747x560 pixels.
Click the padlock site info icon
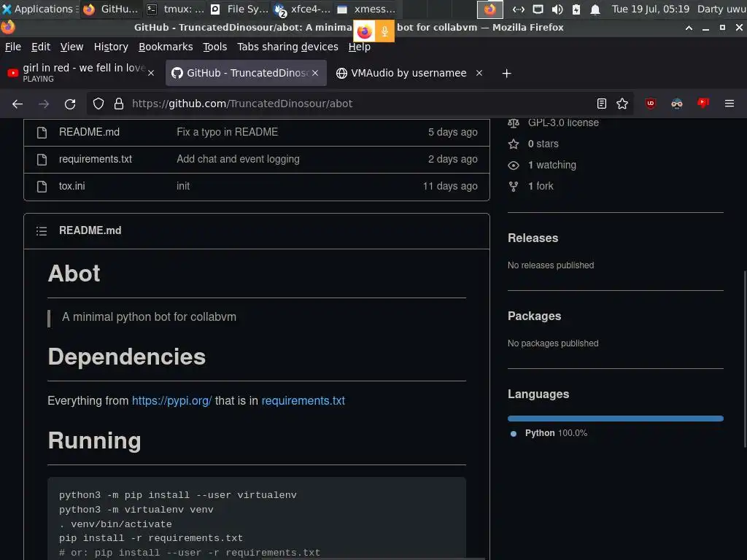pyautogui.click(x=119, y=104)
